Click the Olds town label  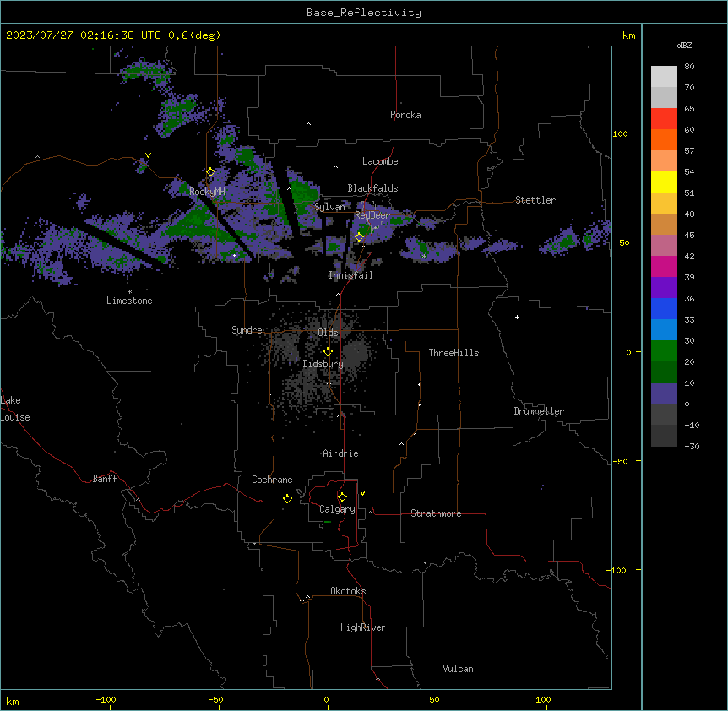(x=328, y=333)
